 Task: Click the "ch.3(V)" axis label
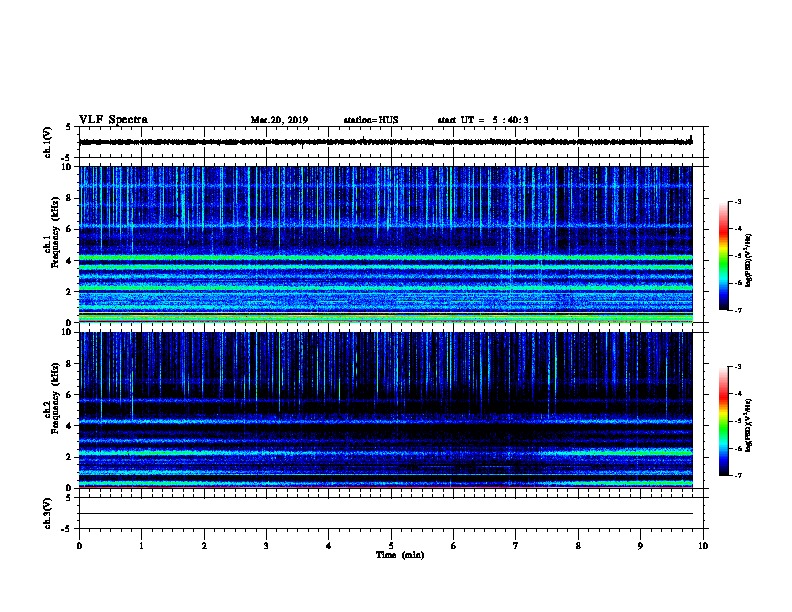click(x=47, y=513)
